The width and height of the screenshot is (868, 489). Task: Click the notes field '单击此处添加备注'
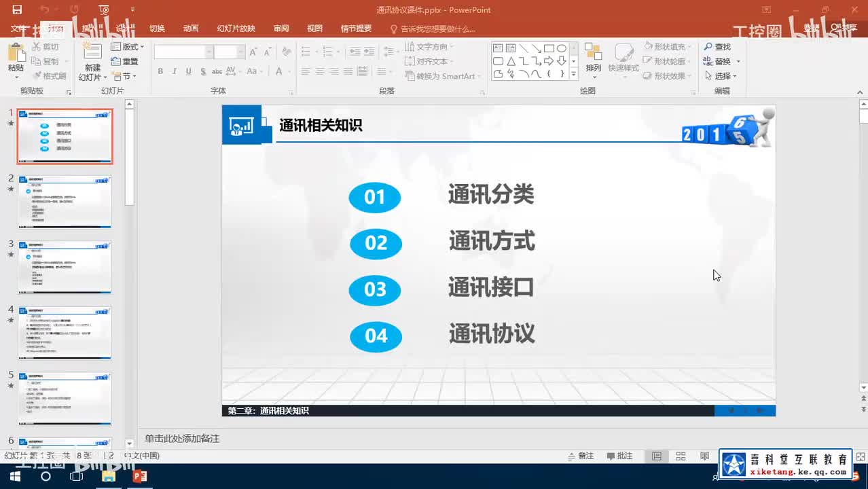point(182,439)
